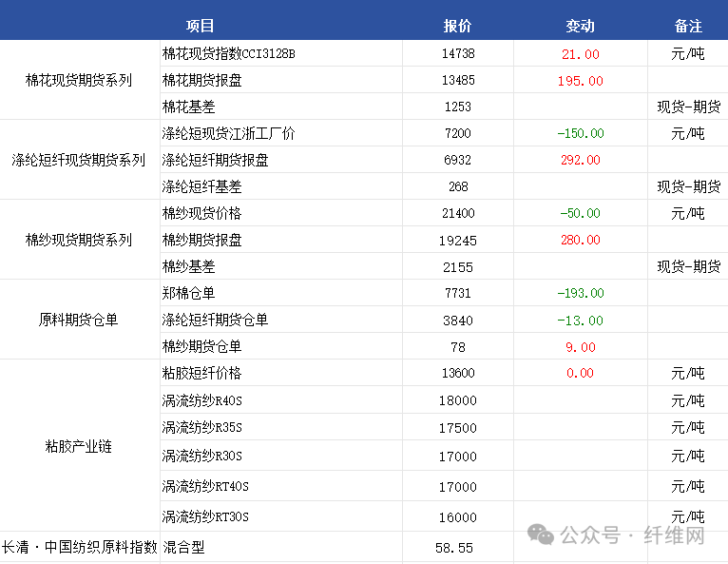
Task: Click the 郑棉仓单 row label
Action: [x=188, y=293]
